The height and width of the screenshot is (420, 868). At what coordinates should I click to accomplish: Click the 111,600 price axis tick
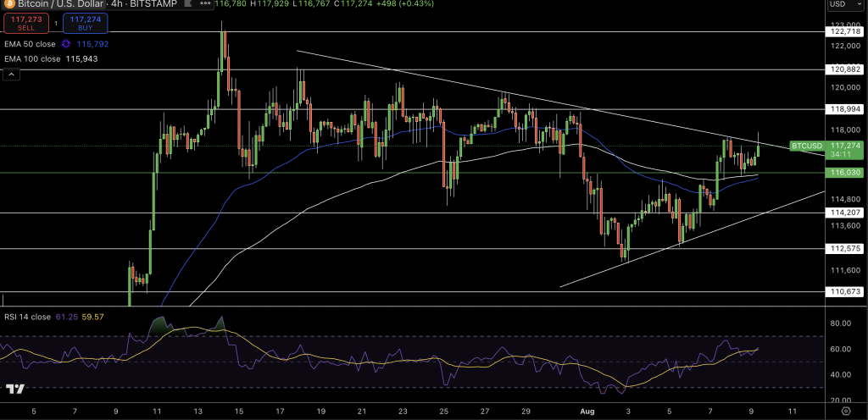[845, 269]
